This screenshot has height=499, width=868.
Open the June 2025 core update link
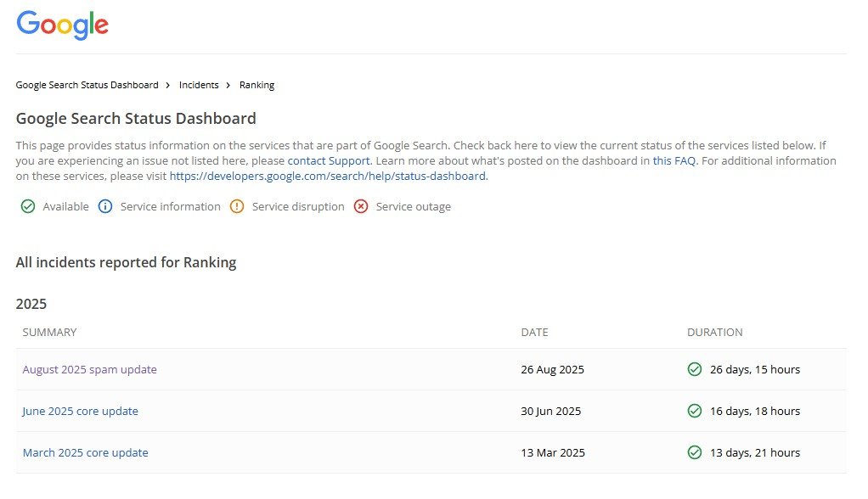(80, 411)
